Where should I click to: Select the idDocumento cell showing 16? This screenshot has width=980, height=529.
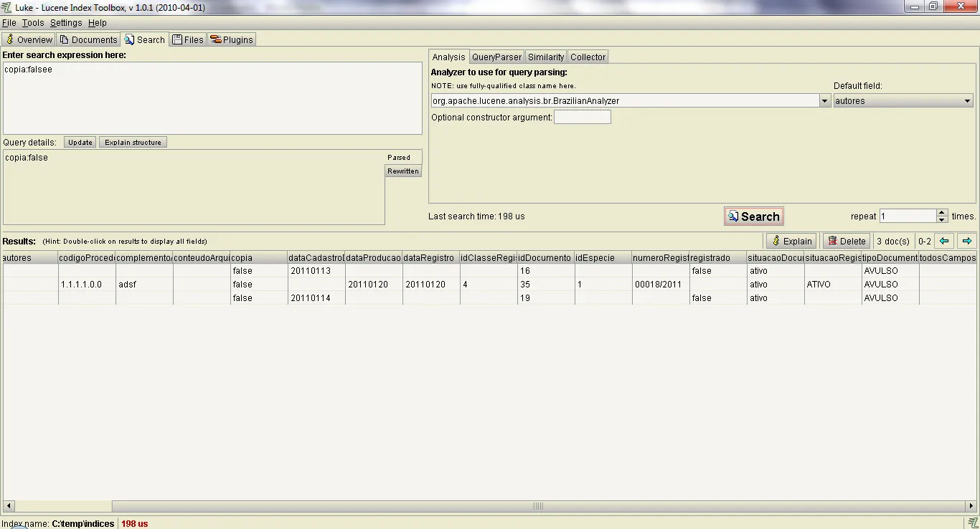(x=546, y=271)
